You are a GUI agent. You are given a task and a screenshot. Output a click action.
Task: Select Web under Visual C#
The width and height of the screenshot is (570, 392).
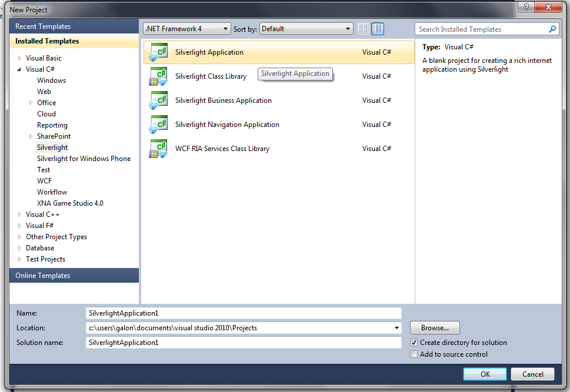click(44, 92)
